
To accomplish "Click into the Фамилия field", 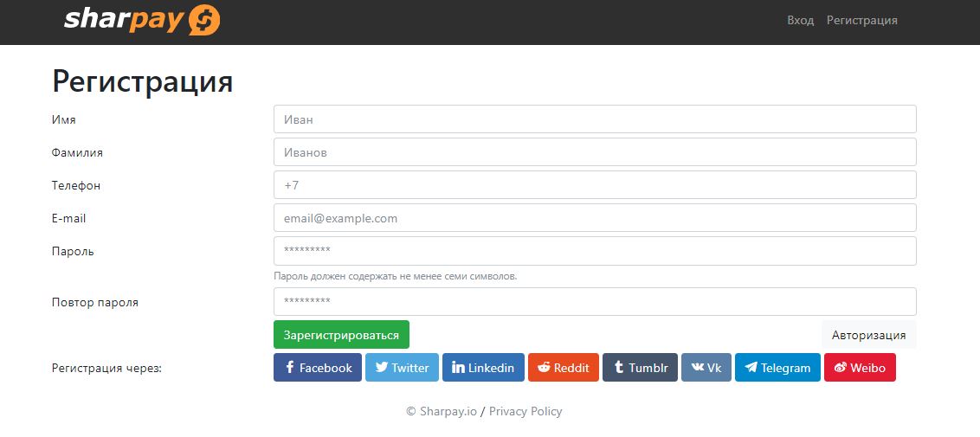I will 595,152.
